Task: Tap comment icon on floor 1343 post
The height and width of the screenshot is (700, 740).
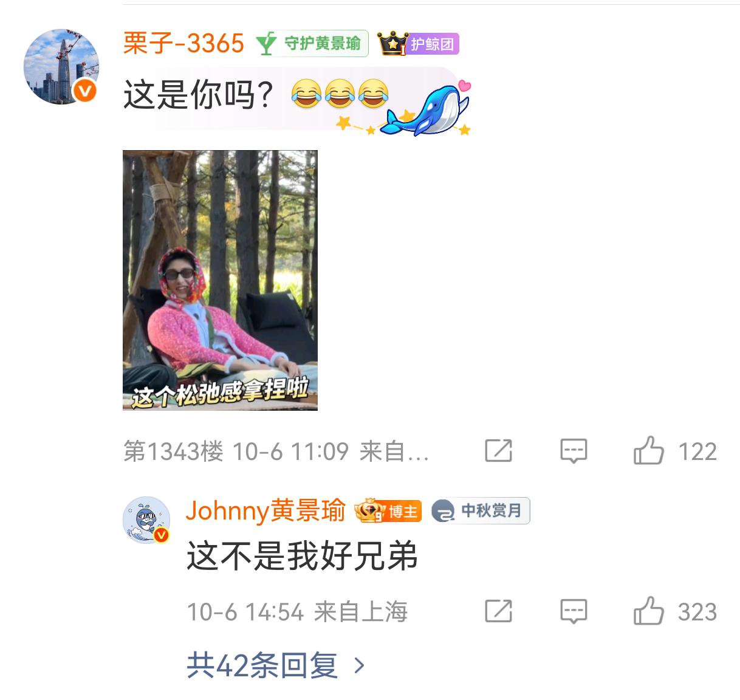Action: point(574,451)
